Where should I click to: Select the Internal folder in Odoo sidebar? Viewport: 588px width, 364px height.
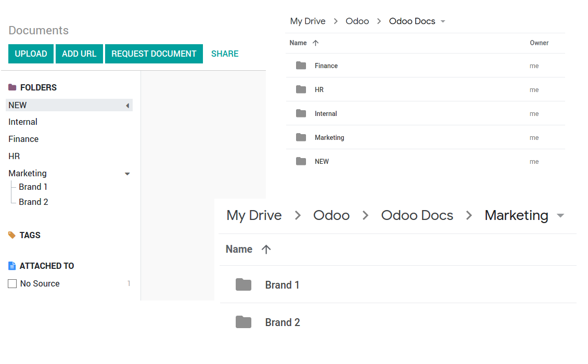coord(23,122)
